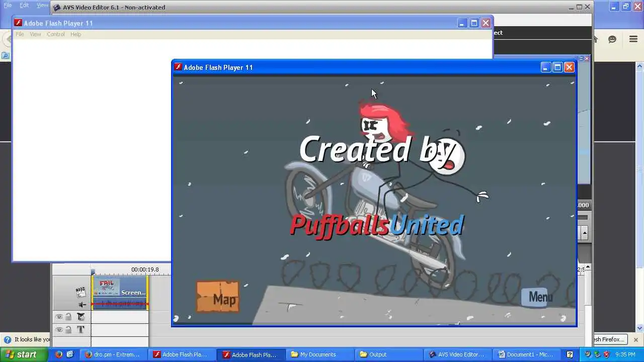Screen dimensions: 644x362
Task: Click the Firefox chat bubble icon
Action: (612, 39)
